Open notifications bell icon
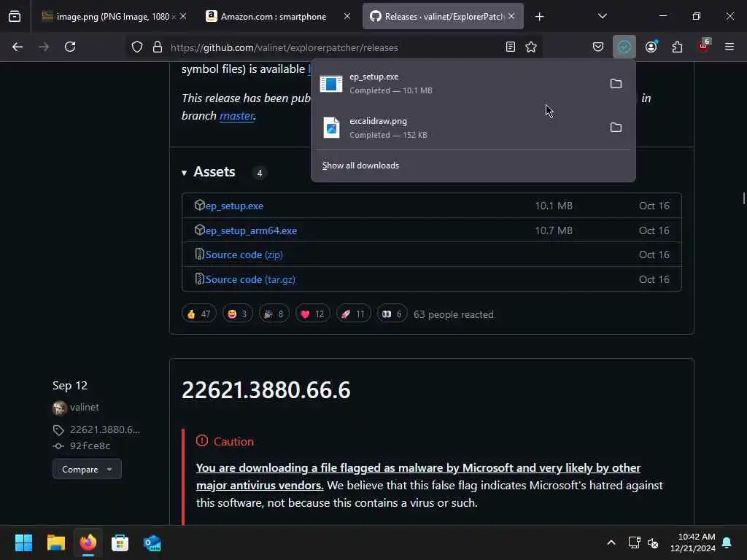Screen dimensions: 747x560 point(727,542)
